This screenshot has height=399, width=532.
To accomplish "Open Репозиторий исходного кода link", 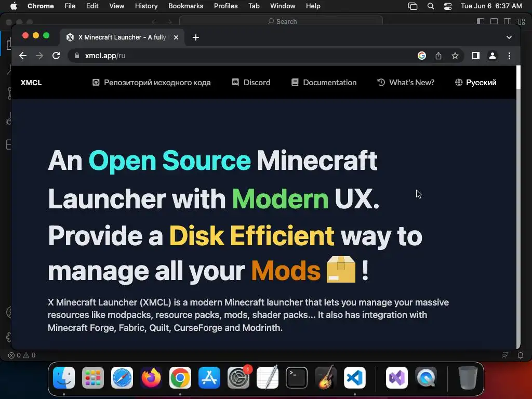I will point(151,83).
